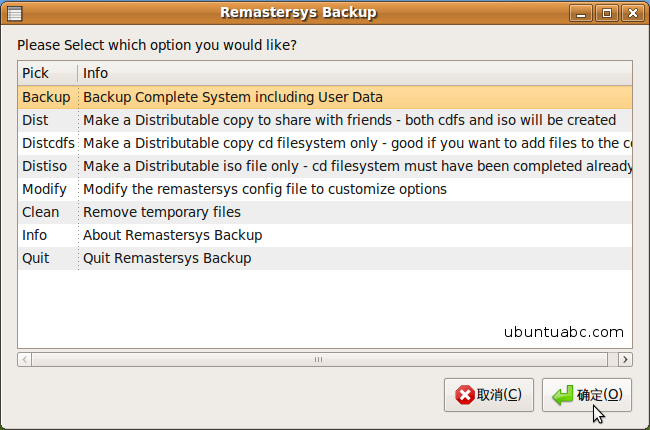This screenshot has width=650, height=430.
Task: Click the scrollbar left arrow
Action: 24,360
